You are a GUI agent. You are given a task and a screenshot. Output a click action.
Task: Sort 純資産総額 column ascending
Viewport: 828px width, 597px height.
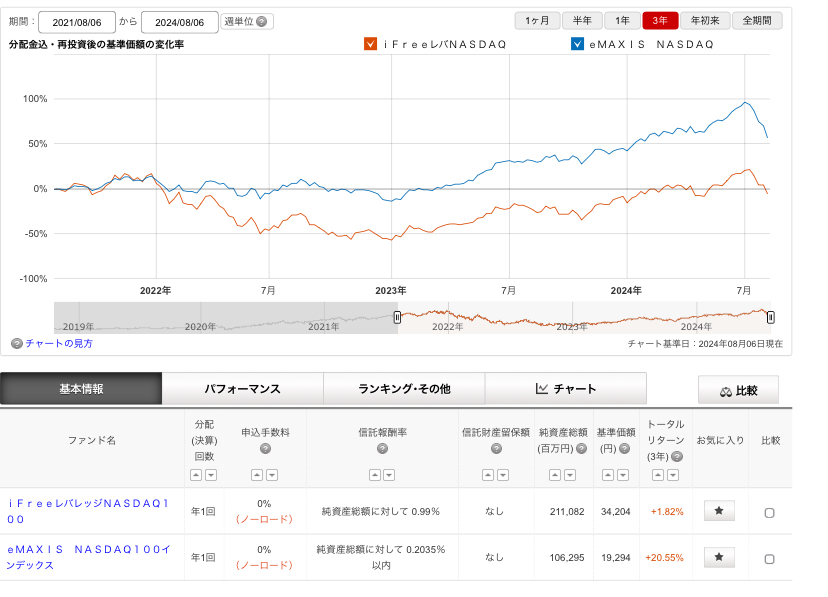(555, 475)
